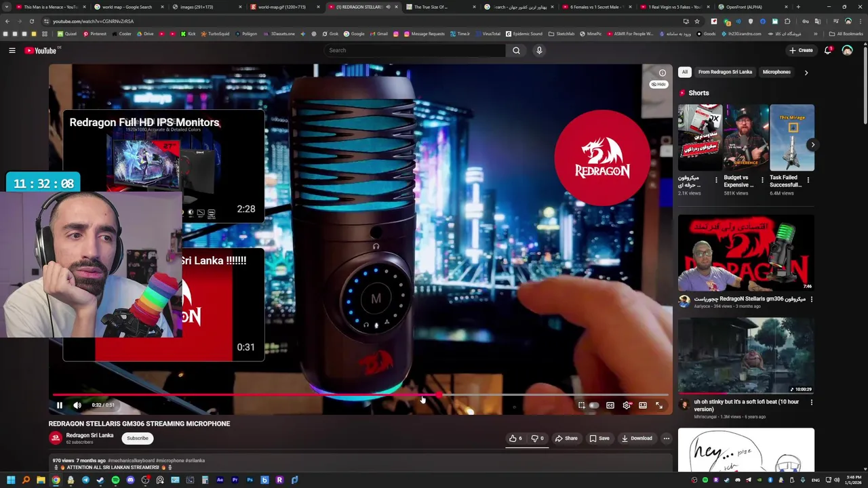Click the Redragon logo subscribe watermark

click(x=601, y=158)
